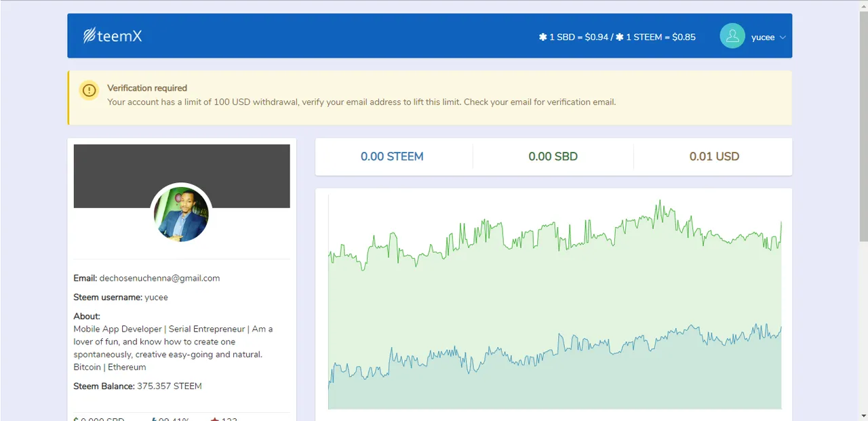Click the yellow warning exclamation icon
This screenshot has width=868, height=421.
pos(89,90)
